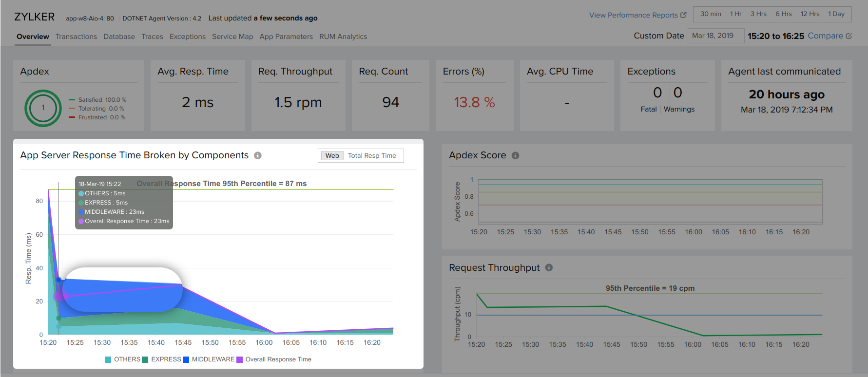Click the edit icon beside Compare

click(849, 36)
